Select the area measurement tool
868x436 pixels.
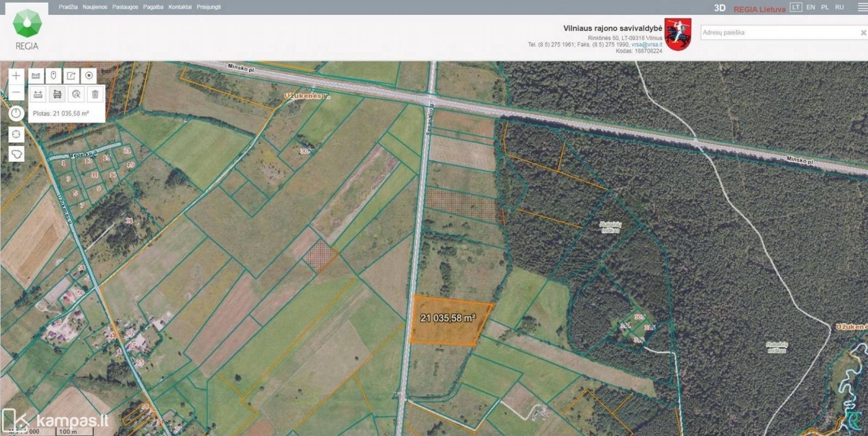[x=57, y=95]
